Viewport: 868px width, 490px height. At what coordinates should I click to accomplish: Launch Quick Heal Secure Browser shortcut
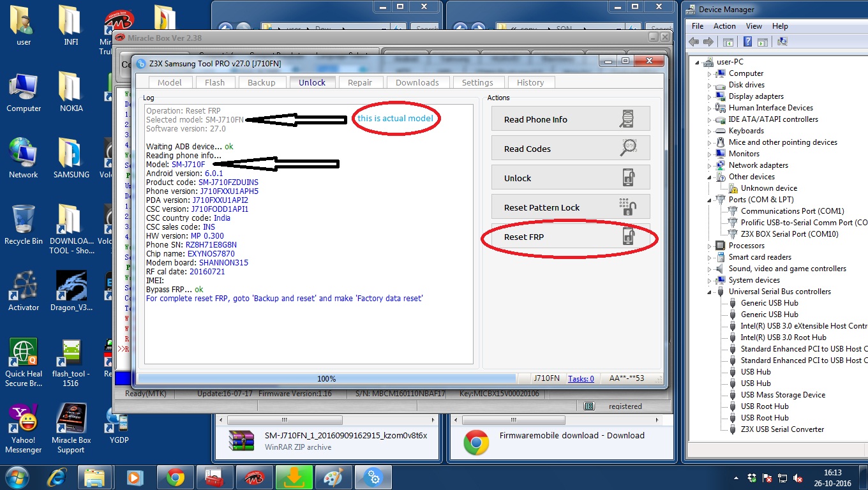pyautogui.click(x=24, y=362)
